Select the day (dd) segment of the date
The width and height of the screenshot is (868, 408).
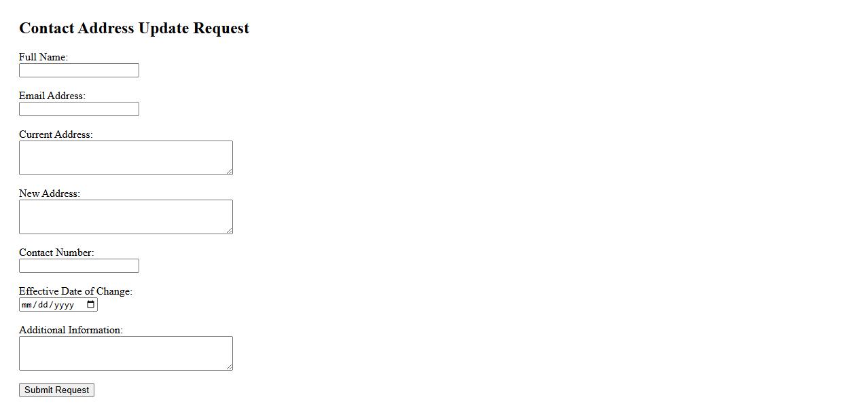pos(43,305)
